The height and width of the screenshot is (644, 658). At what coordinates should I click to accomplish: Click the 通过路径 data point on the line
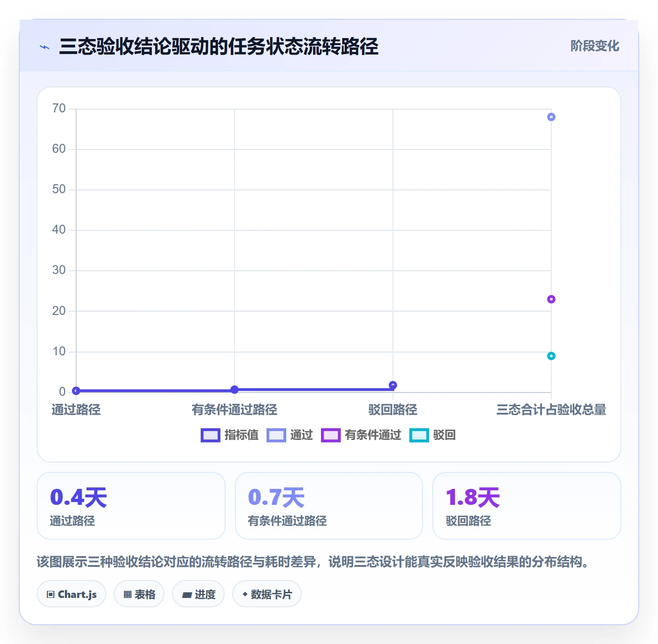[x=76, y=391]
